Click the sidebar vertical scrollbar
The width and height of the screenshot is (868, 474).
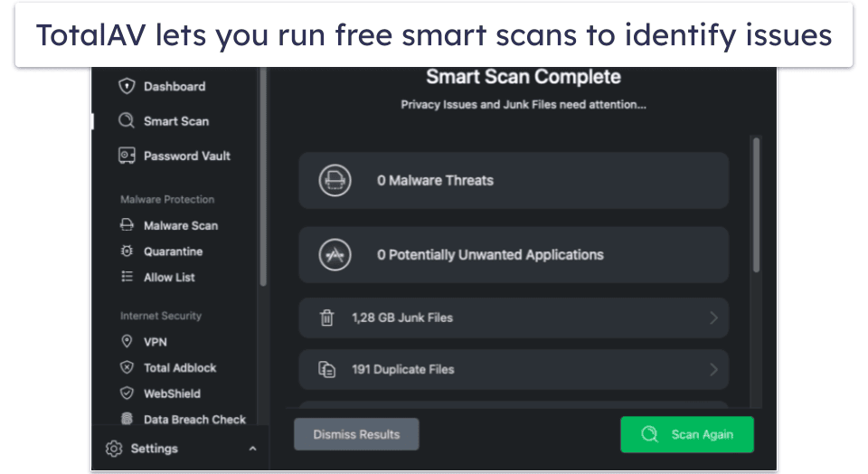tap(263, 181)
